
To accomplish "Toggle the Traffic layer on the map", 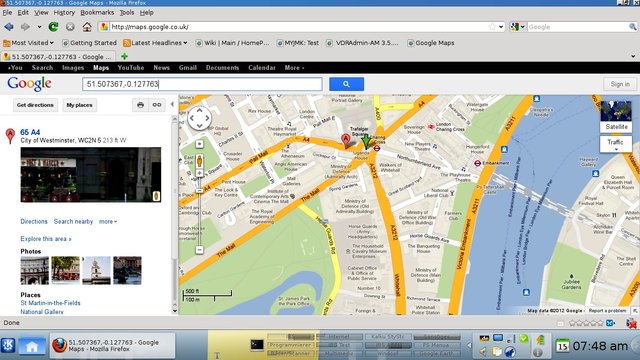I will [x=616, y=144].
